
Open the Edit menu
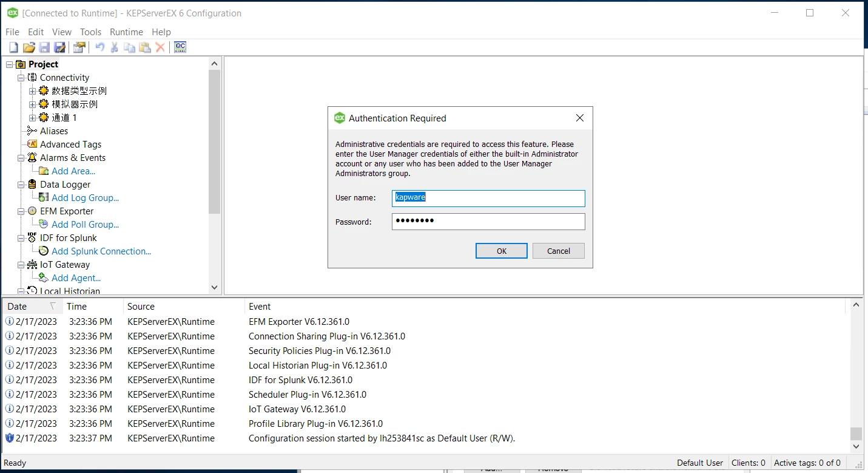[36, 32]
